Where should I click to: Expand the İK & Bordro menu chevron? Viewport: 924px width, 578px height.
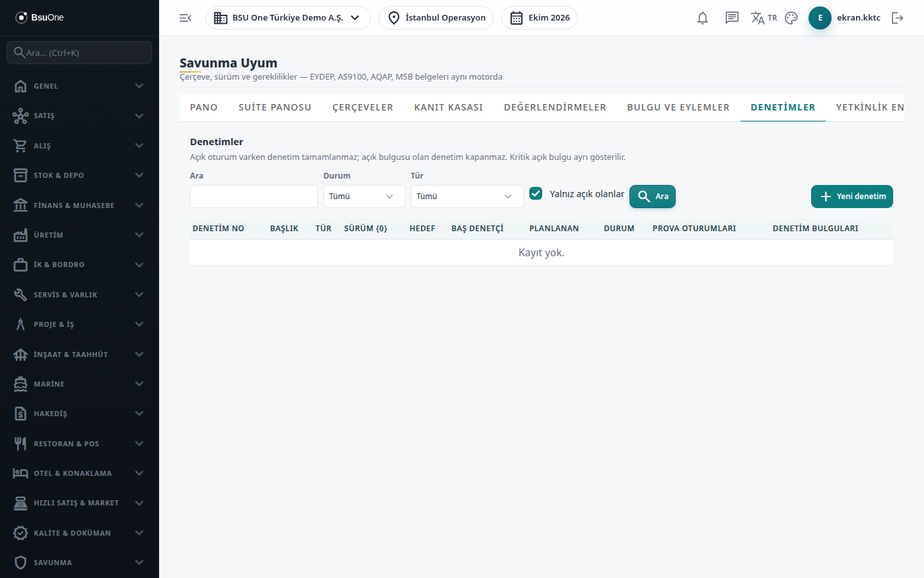(x=139, y=265)
